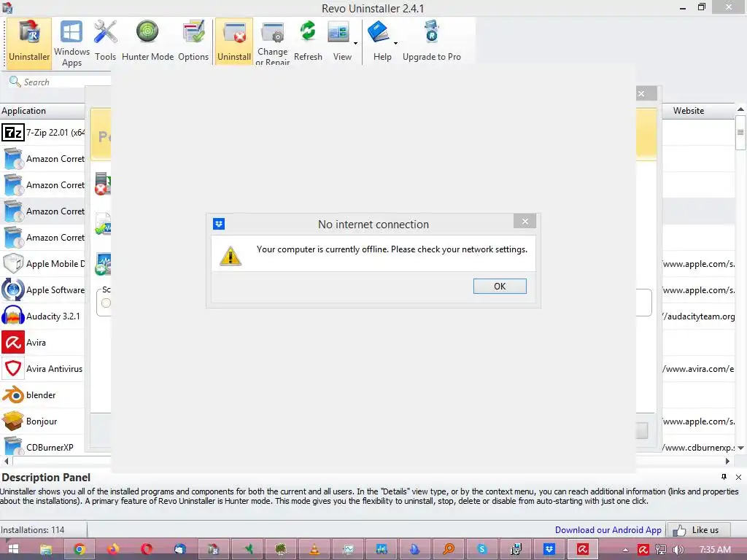The width and height of the screenshot is (747, 560).
Task: Open the Options toolbar button
Action: click(193, 42)
